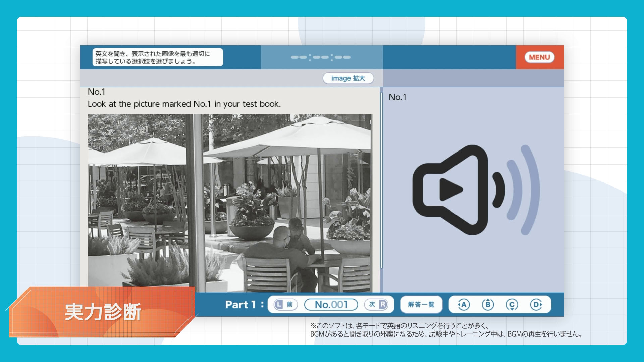Open the No.001 question selector
The width and height of the screenshot is (644, 362).
tap(331, 305)
